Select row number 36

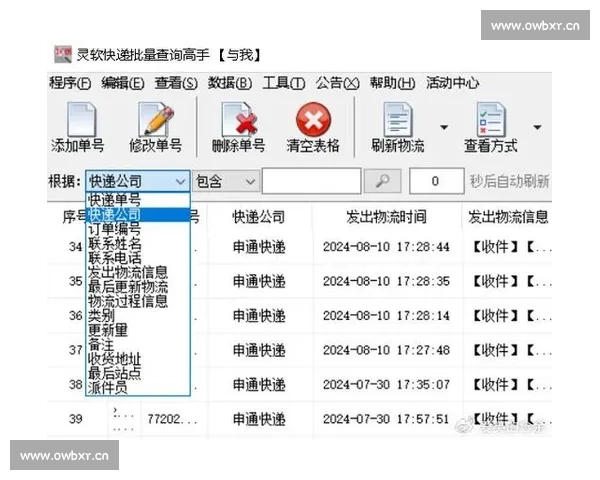coord(76,316)
